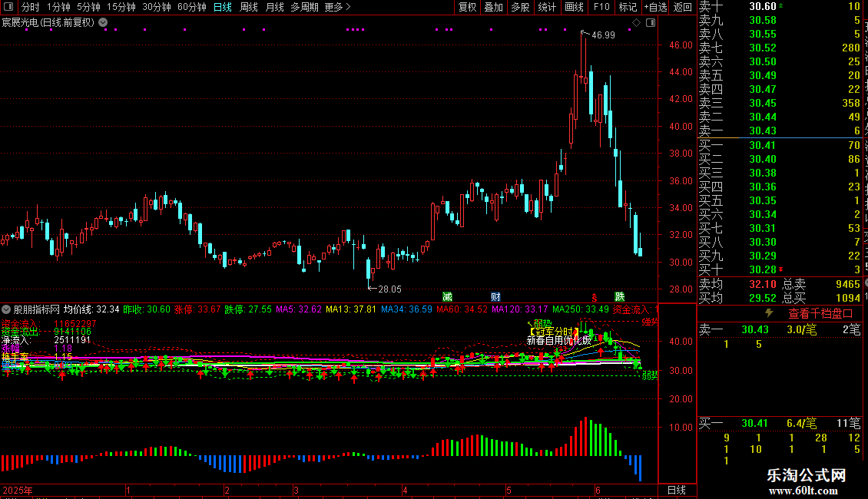The height and width of the screenshot is (499, 868).
Task: Expand the 宸展光电 chart title dropdown
Action: tap(103, 23)
